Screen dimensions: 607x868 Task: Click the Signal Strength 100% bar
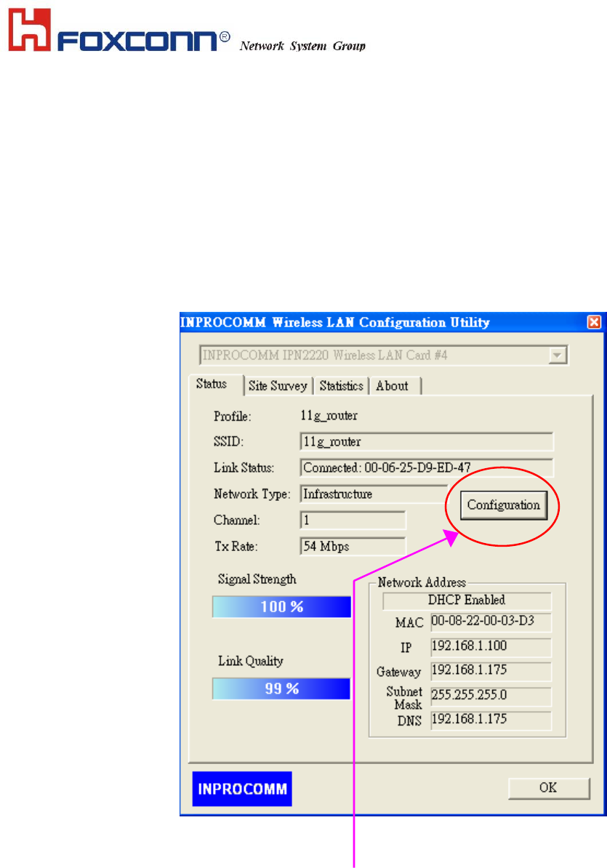point(281,607)
